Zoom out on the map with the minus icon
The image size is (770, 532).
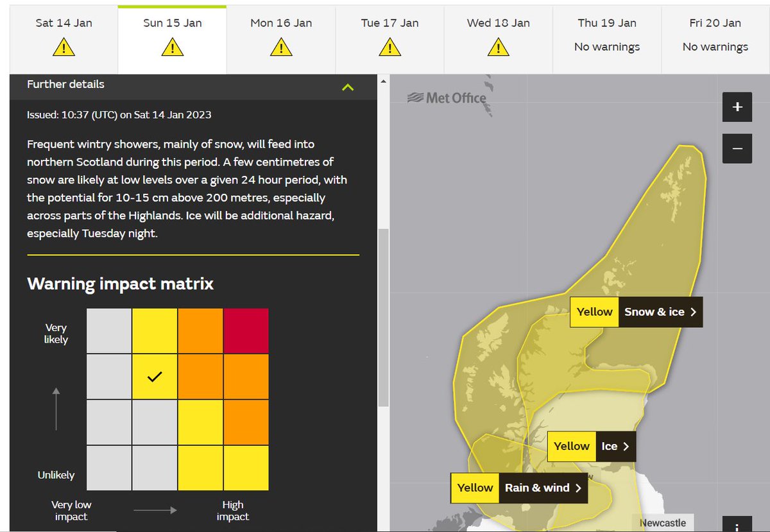(x=737, y=148)
